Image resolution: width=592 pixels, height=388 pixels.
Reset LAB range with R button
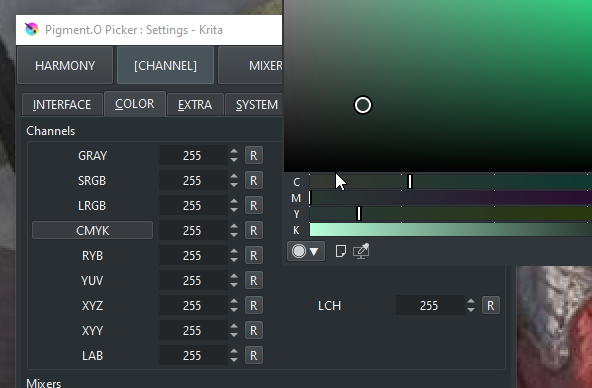click(x=254, y=356)
